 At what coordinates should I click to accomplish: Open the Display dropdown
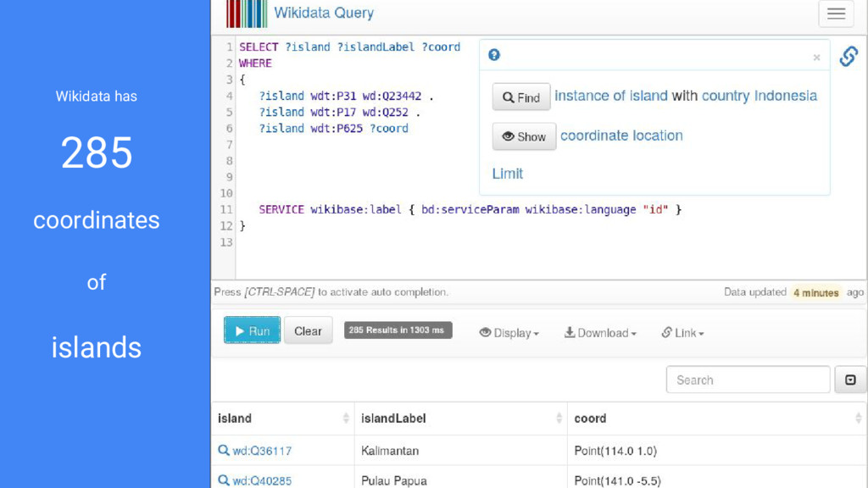[x=509, y=332]
